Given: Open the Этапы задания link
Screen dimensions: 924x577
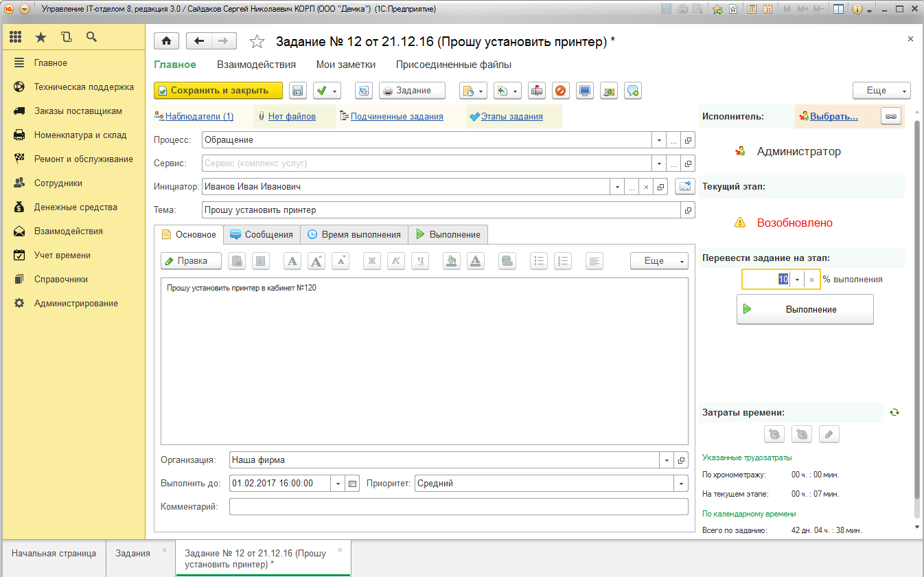Looking at the screenshot, I should pyautogui.click(x=511, y=117).
